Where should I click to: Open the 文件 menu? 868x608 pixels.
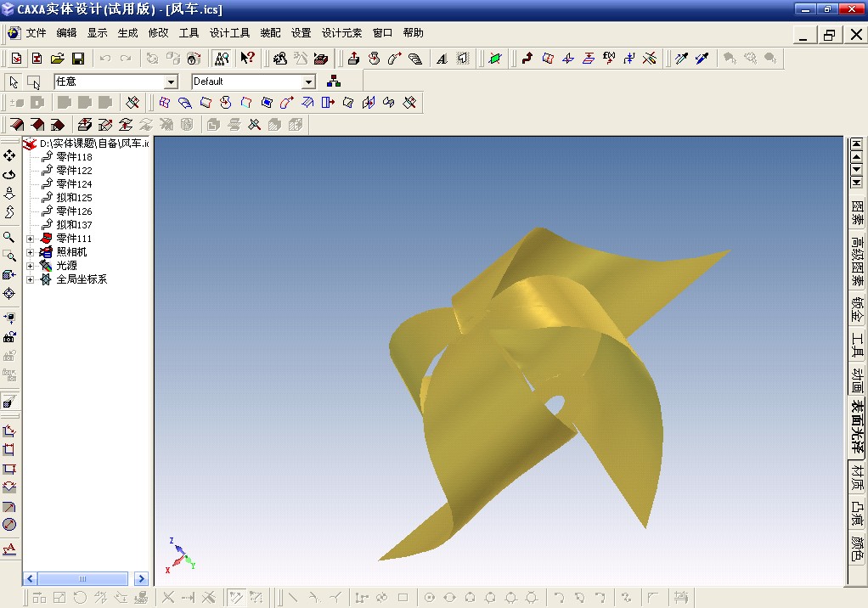pos(36,32)
